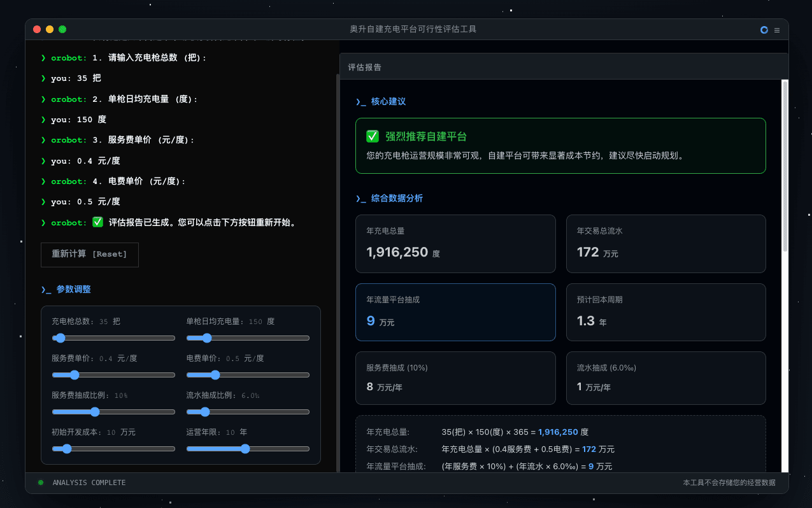Click the 本工具不会存储您的经营数据 notice
812x508 pixels.
[x=729, y=483]
